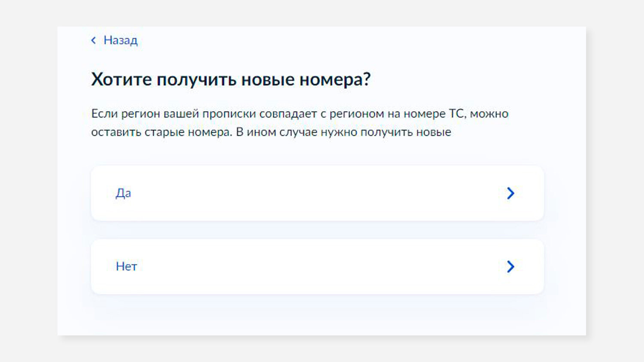The width and height of the screenshot is (644, 362).
Task: Click the sentence starting with Если регион
Action: pyautogui.click(x=300, y=123)
